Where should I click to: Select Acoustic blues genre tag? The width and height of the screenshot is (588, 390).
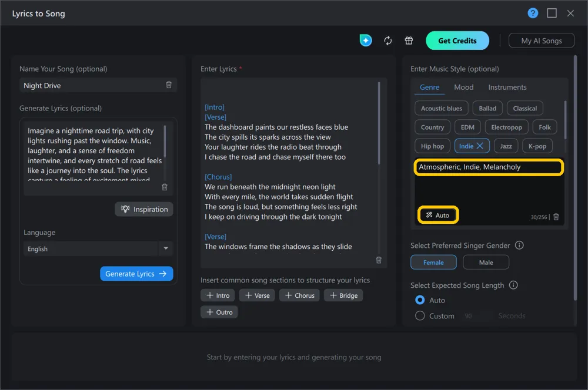pyautogui.click(x=442, y=108)
